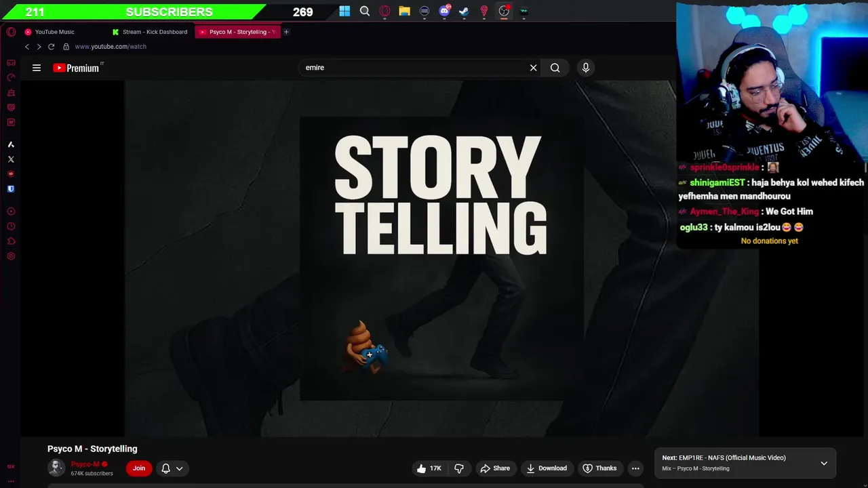Image resolution: width=868 pixels, height=488 pixels.
Task: Open GX Control speedometer icon in sidebar
Action: pos(11,77)
